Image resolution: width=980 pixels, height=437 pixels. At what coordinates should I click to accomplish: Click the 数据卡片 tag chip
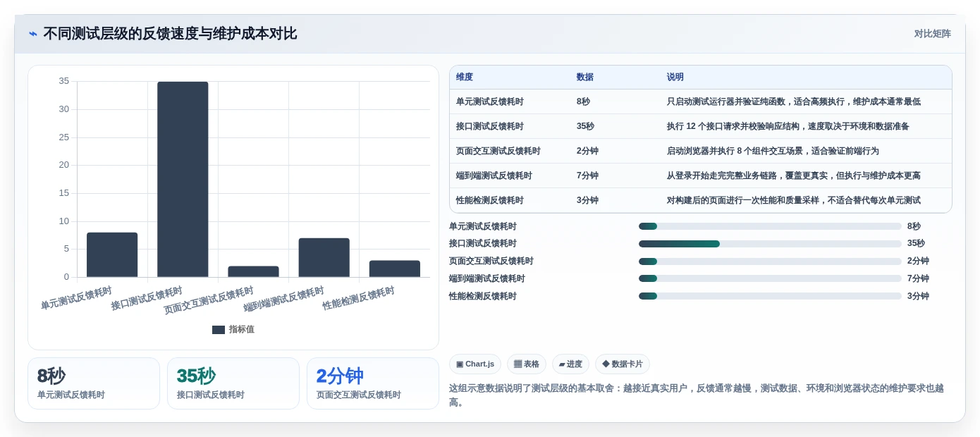(623, 364)
